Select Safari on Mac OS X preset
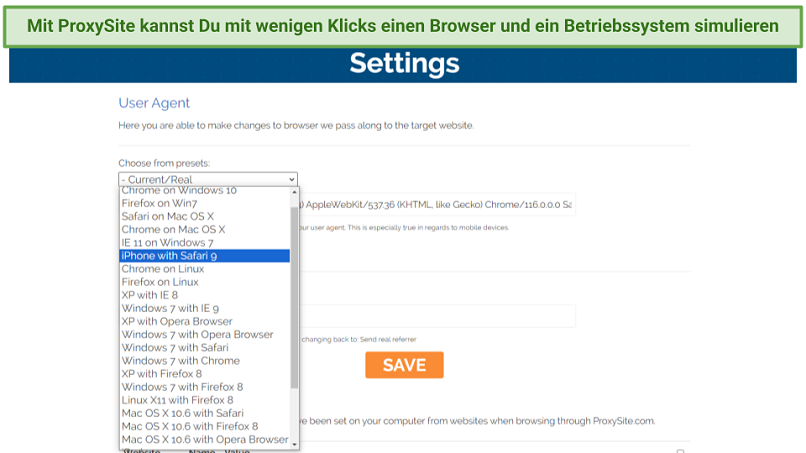This screenshot has width=806, height=453. [168, 216]
